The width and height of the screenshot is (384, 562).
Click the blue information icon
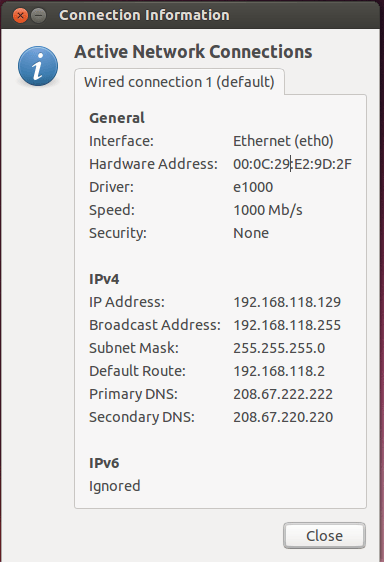click(x=38, y=66)
